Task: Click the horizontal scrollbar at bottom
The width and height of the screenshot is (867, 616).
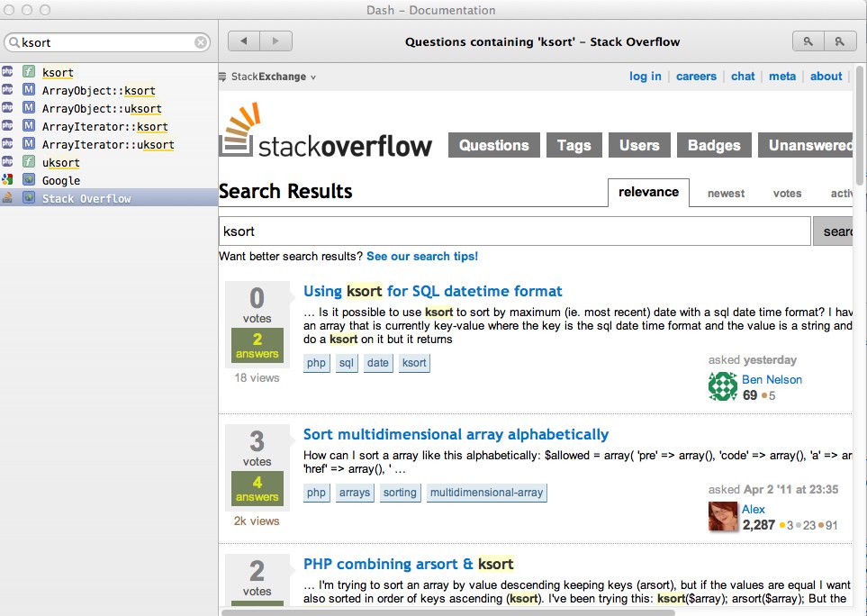Action: point(447,612)
